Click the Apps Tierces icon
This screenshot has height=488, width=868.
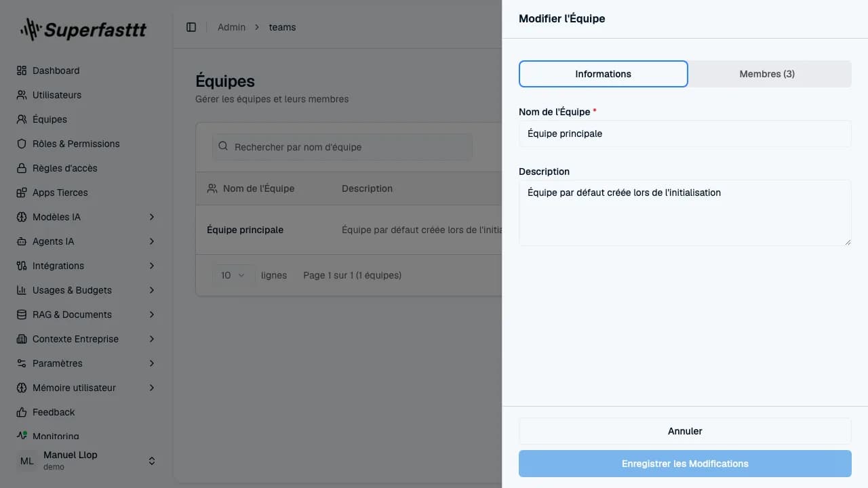click(22, 192)
